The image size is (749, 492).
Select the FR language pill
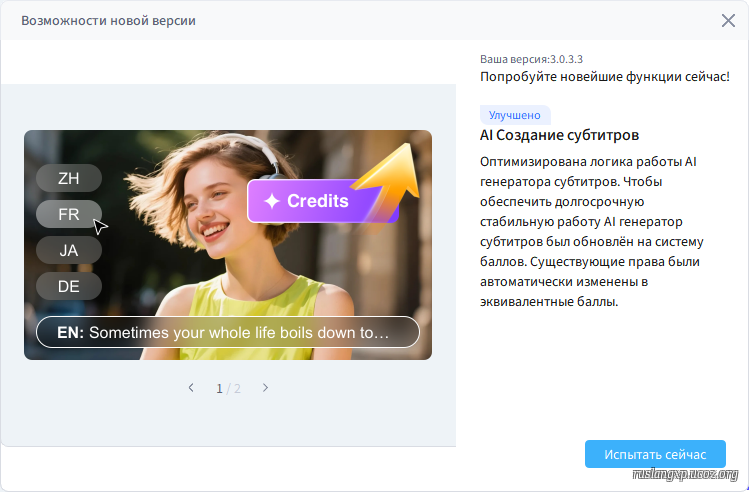coord(69,214)
